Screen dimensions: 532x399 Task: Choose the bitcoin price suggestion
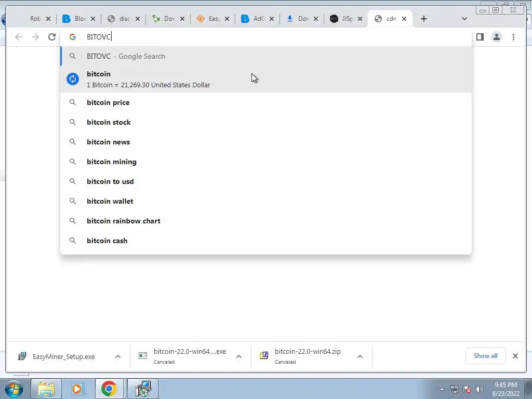click(267, 102)
